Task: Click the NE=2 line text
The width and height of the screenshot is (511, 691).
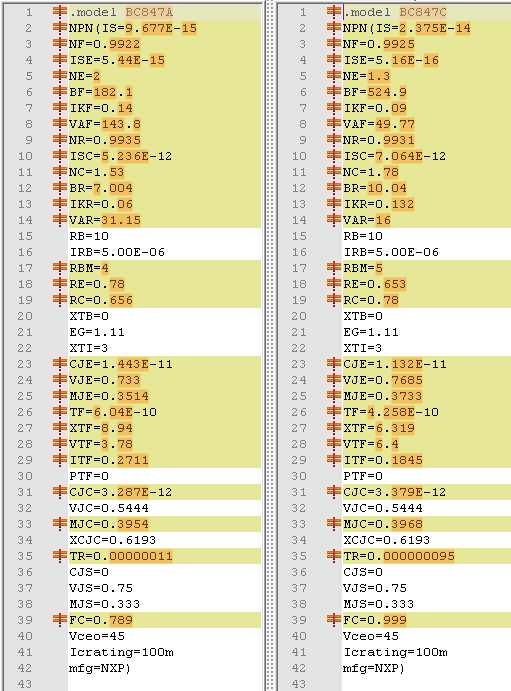Action: tap(85, 76)
